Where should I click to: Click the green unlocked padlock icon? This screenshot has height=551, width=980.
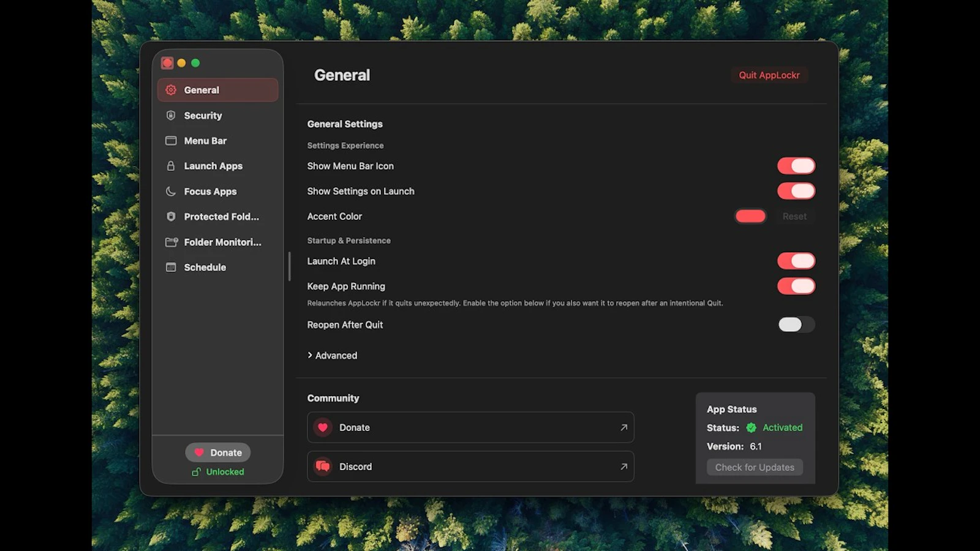(x=196, y=472)
